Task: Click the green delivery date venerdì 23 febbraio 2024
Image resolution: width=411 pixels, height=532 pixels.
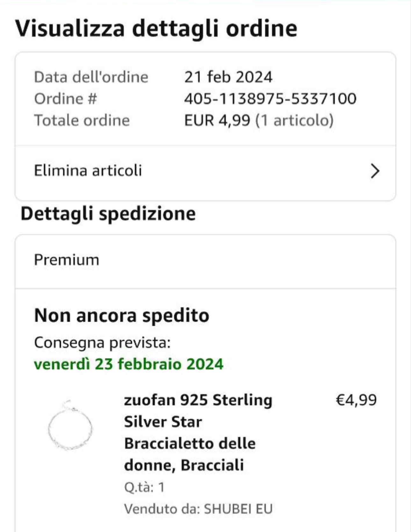Action: [x=129, y=364]
